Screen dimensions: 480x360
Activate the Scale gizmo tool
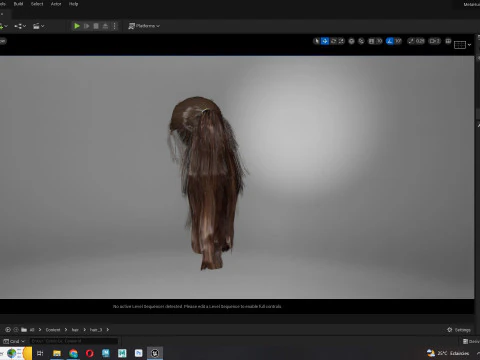[x=341, y=41]
